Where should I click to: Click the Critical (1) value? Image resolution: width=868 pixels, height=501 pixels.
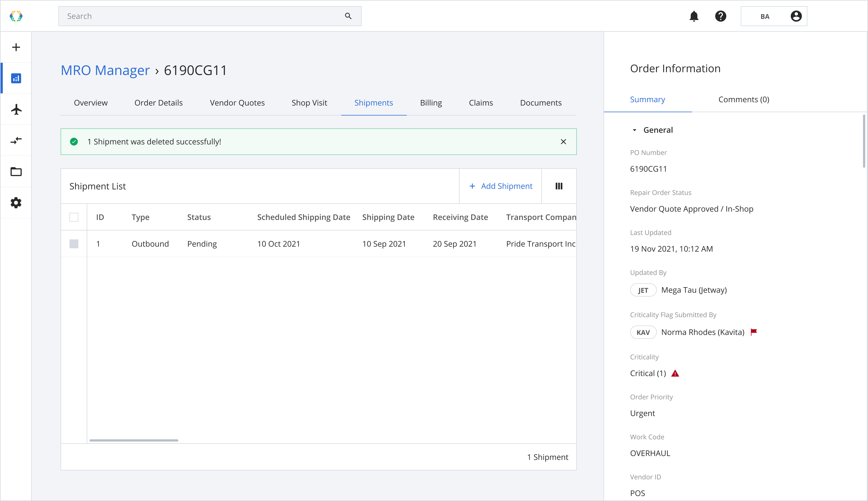(x=648, y=373)
